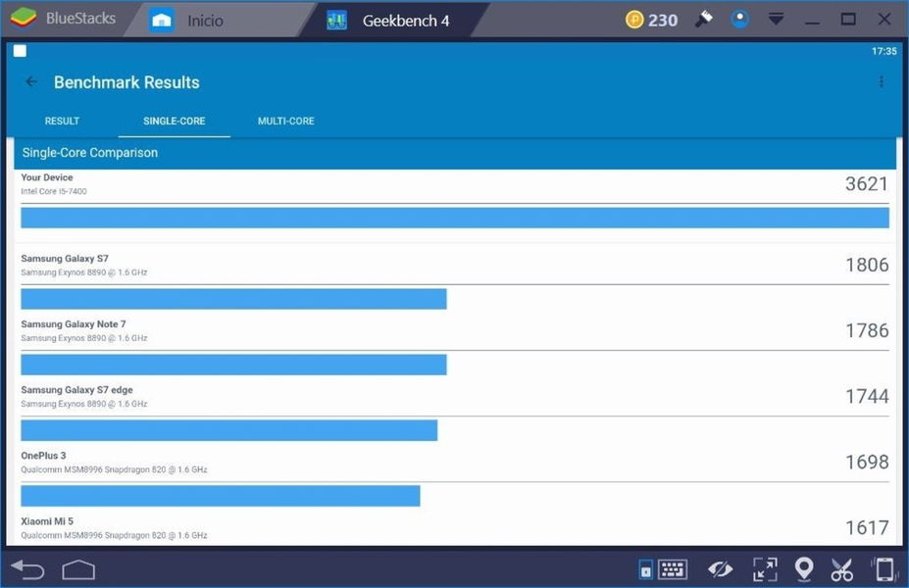Click the score value 1617
The width and height of the screenshot is (909, 588).
[x=867, y=528]
